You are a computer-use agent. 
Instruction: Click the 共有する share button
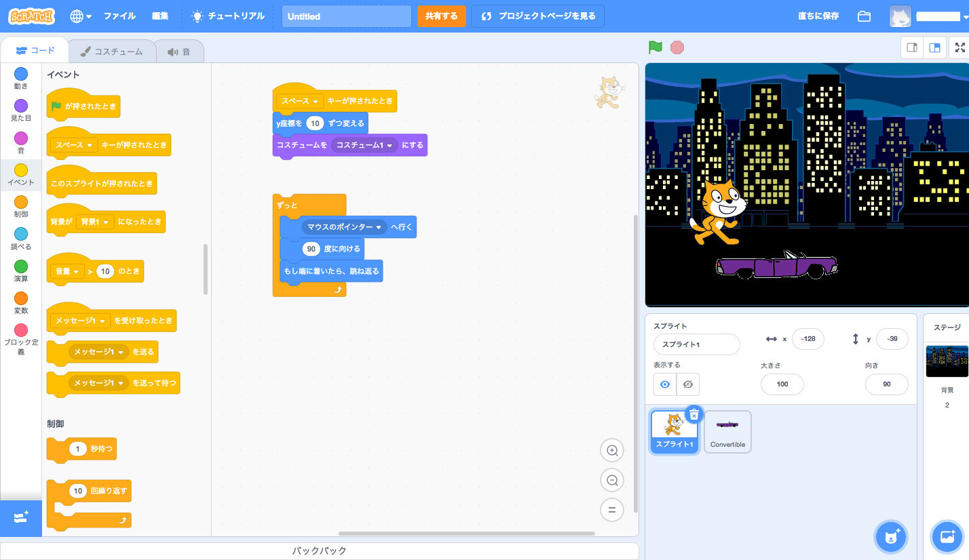442,16
